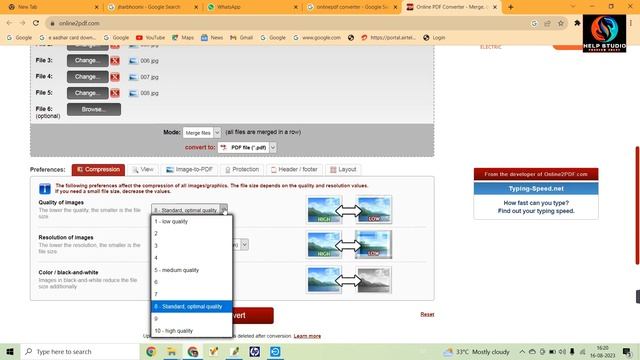Choose '1 - low quality' option
The image size is (640, 360).
coord(192,221)
